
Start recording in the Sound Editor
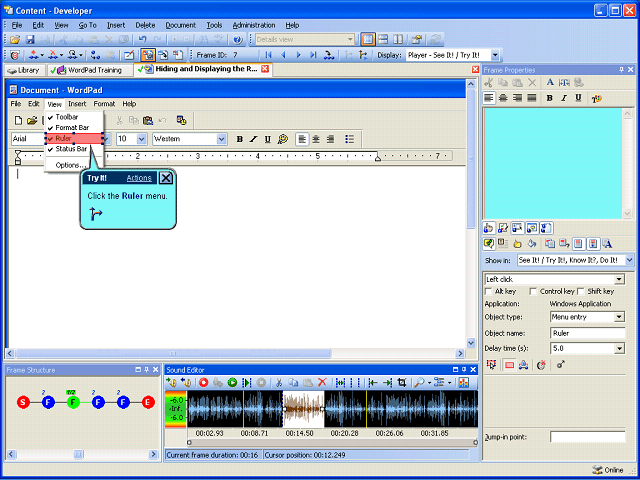[203, 382]
